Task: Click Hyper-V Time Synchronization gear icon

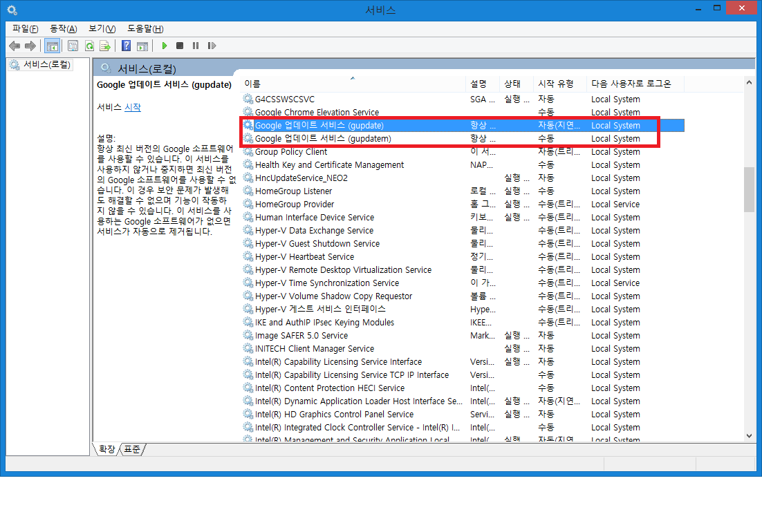Action: [x=248, y=283]
